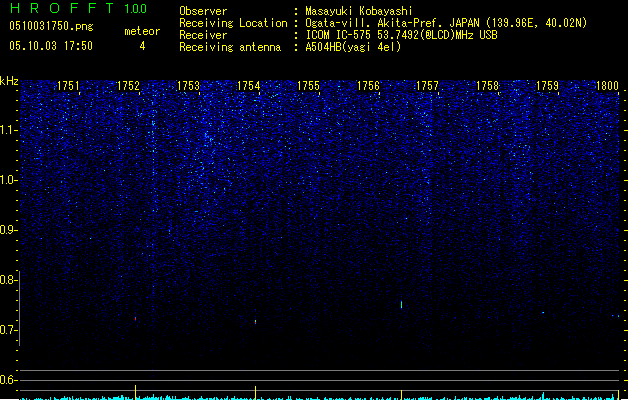Click the date stamp 05.10.03 17:50
This screenshot has width=629, height=400.
[x=51, y=46]
